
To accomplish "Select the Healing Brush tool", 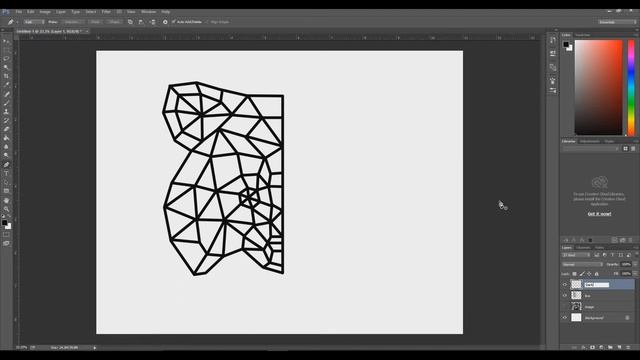I will tap(6, 94).
